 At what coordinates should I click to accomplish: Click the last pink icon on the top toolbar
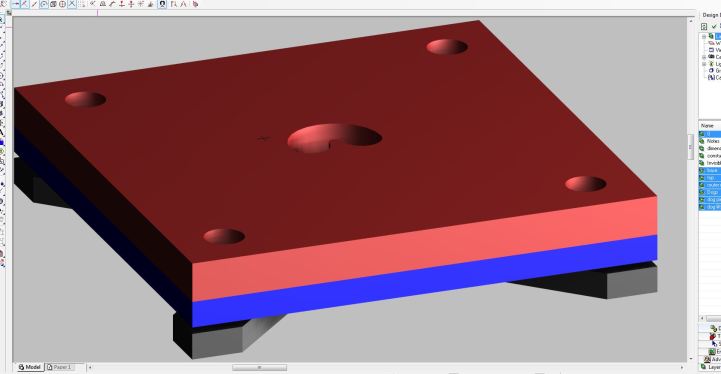(195, 4)
